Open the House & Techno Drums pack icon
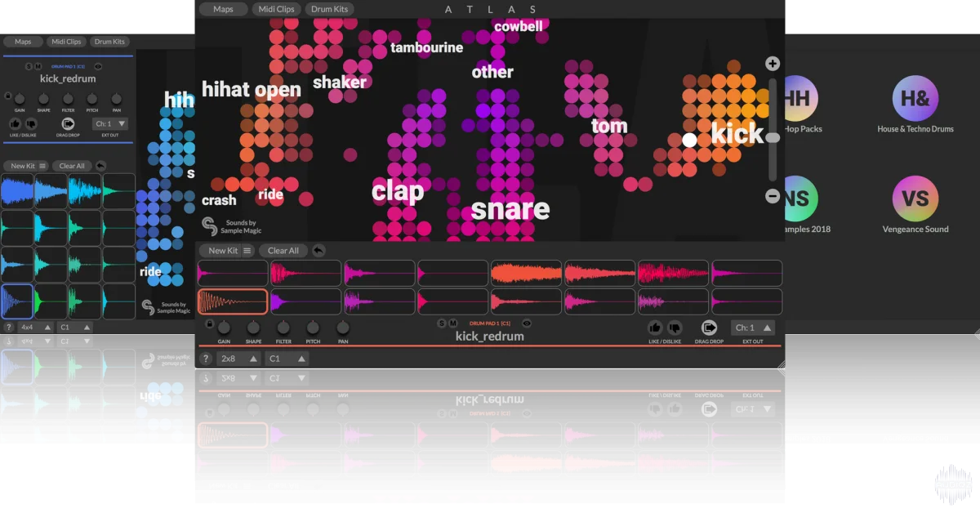The image size is (980, 513). click(x=915, y=99)
